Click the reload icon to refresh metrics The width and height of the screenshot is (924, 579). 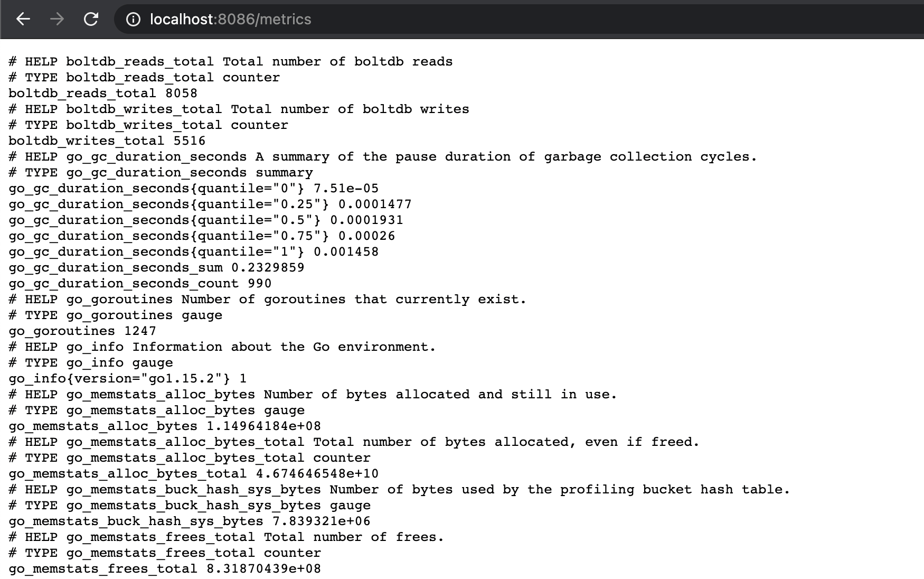[x=91, y=19]
